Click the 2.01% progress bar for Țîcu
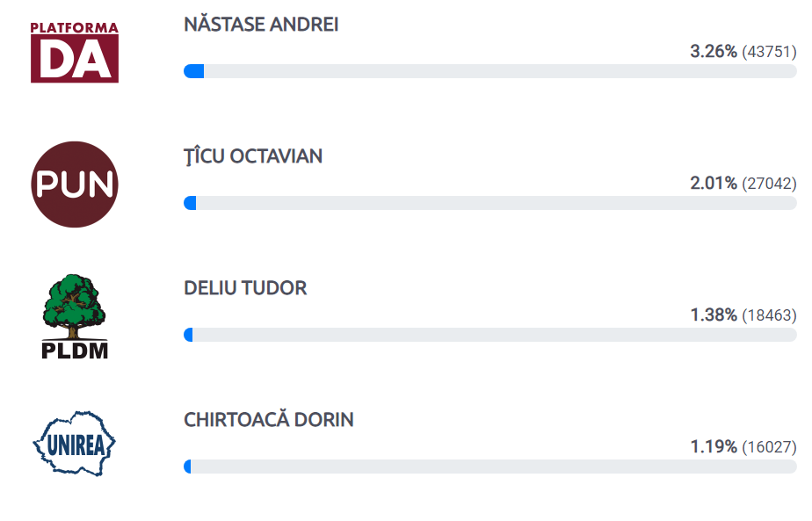 click(x=489, y=203)
